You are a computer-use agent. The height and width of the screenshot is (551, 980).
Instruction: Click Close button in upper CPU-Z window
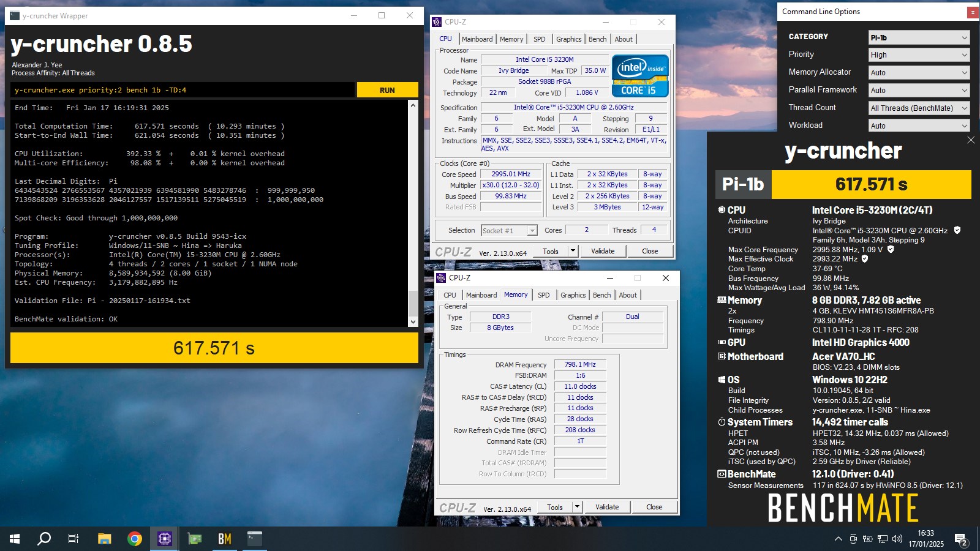click(650, 251)
